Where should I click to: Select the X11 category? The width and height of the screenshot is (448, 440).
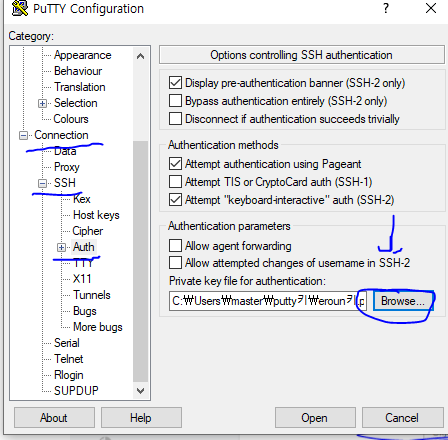coord(82,279)
